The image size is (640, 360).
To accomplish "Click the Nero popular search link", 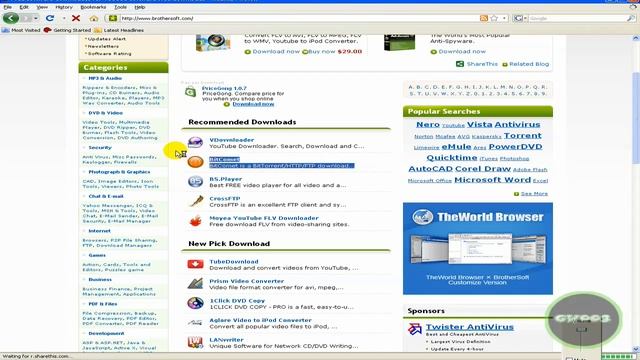I will point(428,124).
